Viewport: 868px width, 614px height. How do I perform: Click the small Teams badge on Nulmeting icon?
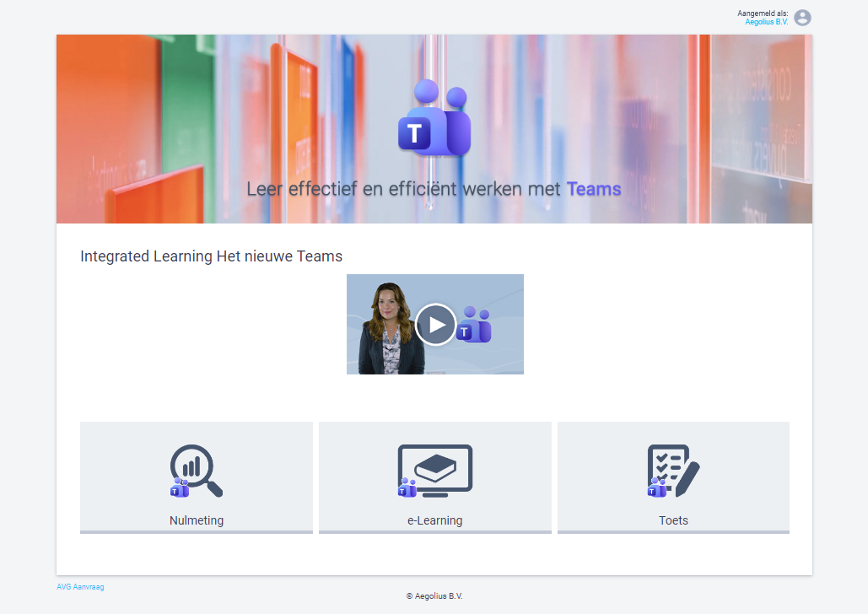point(179,487)
